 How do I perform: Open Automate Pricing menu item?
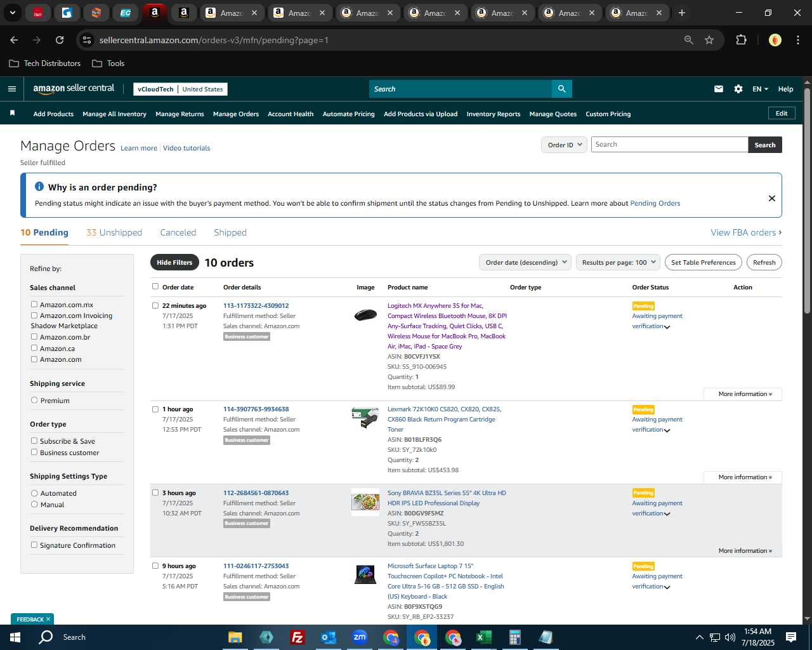coord(349,114)
